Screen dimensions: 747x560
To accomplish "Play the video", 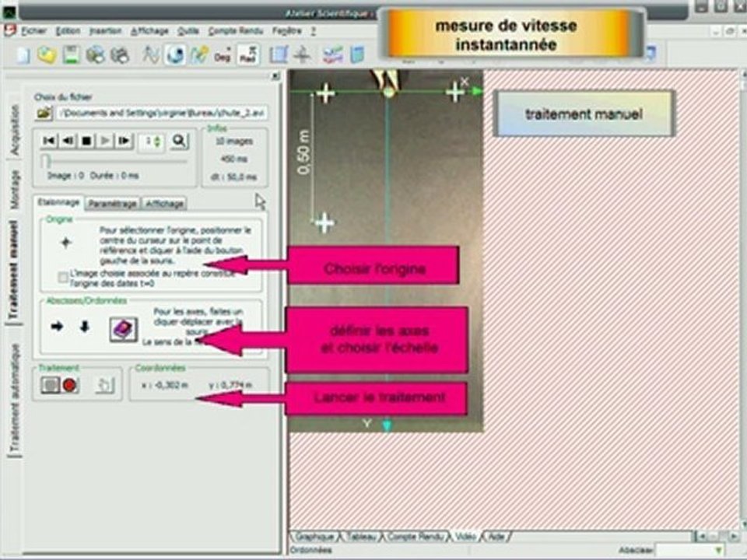I will [x=105, y=141].
